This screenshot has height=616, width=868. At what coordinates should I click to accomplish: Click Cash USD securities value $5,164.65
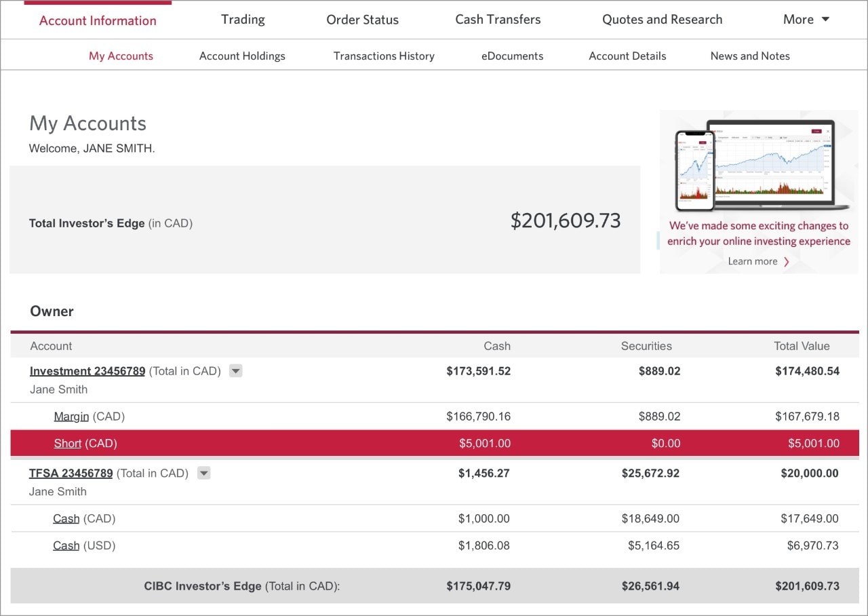click(654, 546)
